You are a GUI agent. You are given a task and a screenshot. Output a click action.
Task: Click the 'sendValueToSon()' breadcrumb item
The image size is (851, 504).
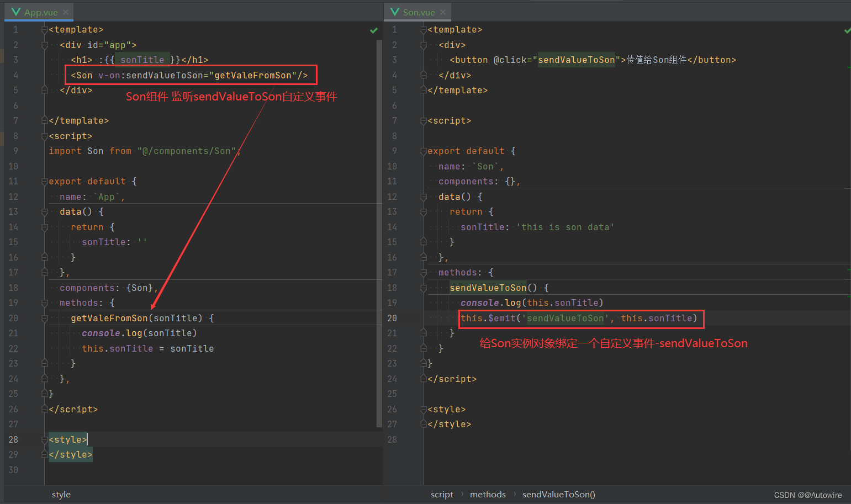(559, 495)
